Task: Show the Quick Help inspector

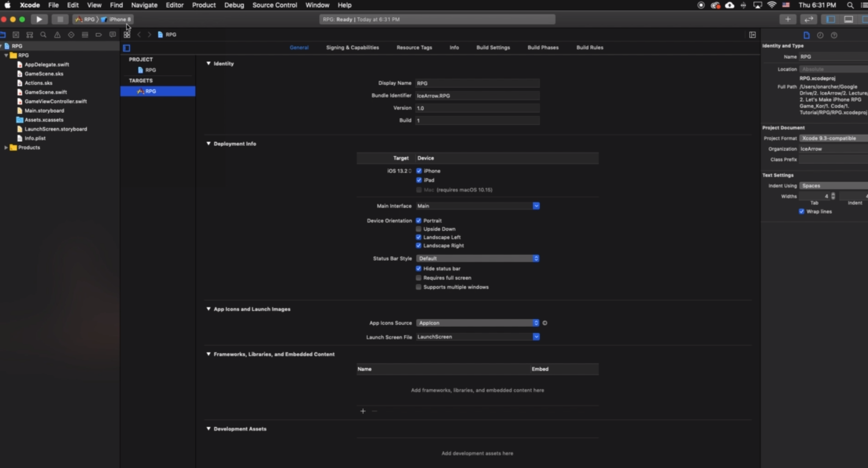Action: coord(834,35)
